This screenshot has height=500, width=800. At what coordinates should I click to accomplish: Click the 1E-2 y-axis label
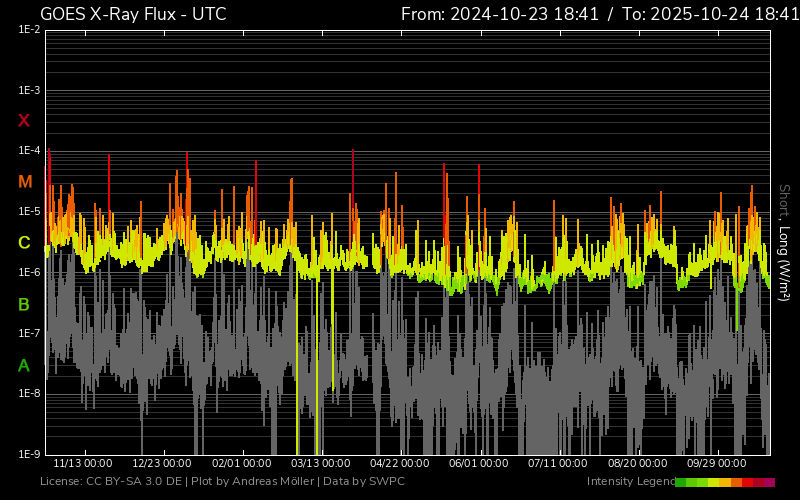(29, 30)
